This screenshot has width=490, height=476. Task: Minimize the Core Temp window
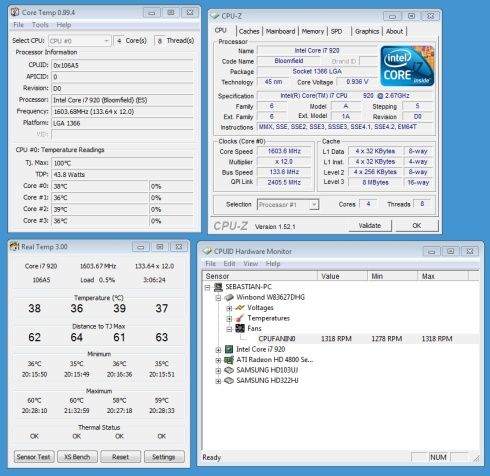click(x=152, y=13)
